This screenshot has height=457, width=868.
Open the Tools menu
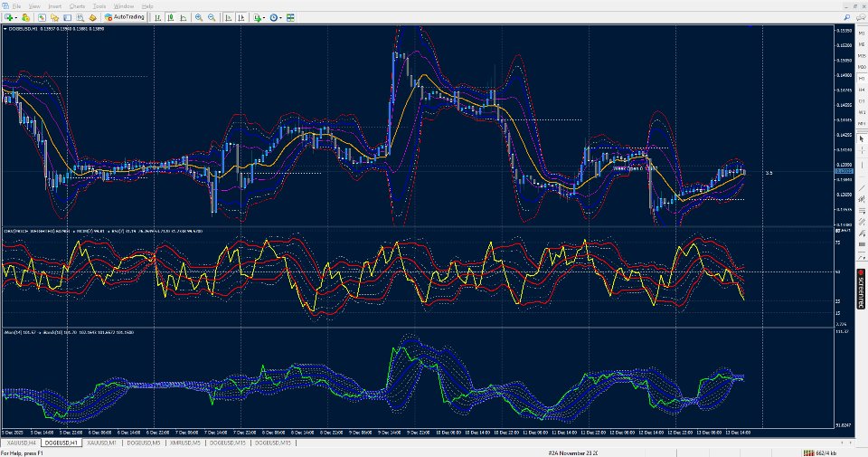pyautogui.click(x=99, y=6)
